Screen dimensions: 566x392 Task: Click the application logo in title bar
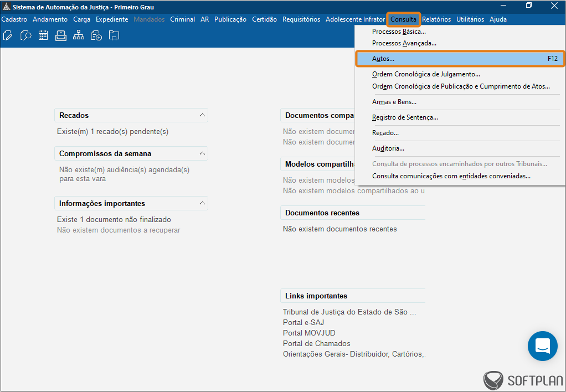[x=6, y=7]
